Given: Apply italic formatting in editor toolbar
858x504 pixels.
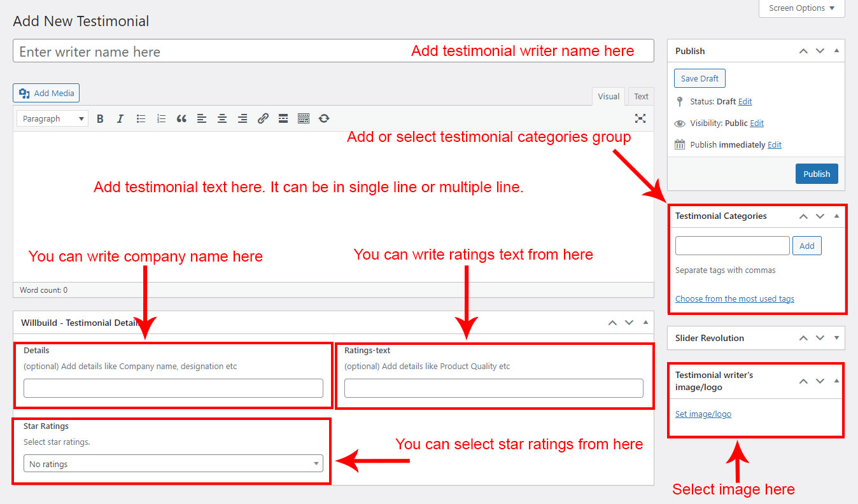Looking at the screenshot, I should 120,118.
